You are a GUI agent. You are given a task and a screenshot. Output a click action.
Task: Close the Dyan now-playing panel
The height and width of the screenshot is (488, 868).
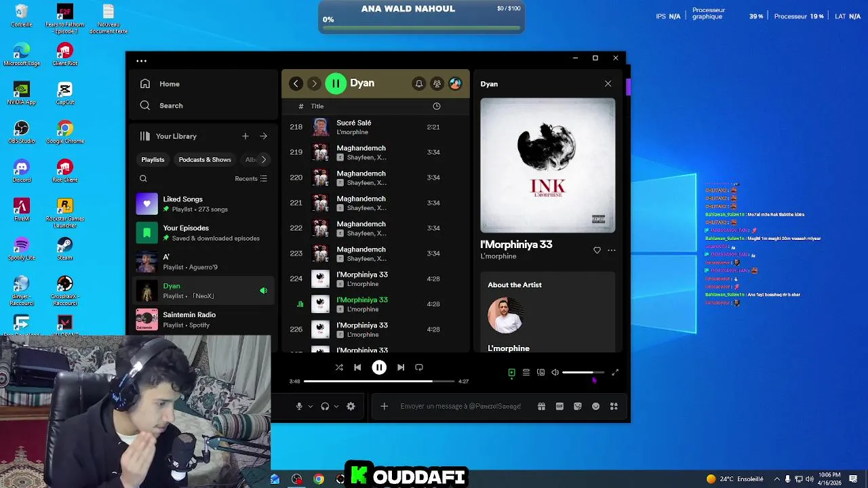pyautogui.click(x=608, y=84)
